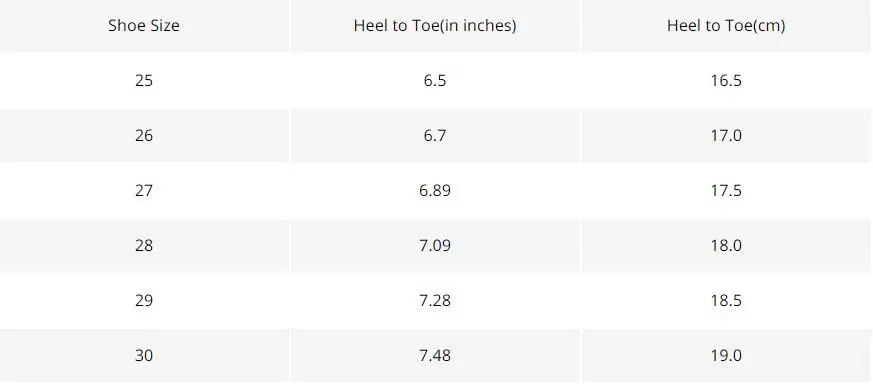Select the 19.0 cm value

pyautogui.click(x=726, y=356)
